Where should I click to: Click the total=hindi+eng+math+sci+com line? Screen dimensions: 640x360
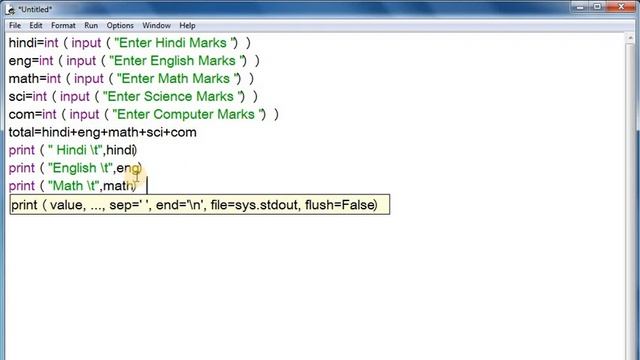coord(102,132)
